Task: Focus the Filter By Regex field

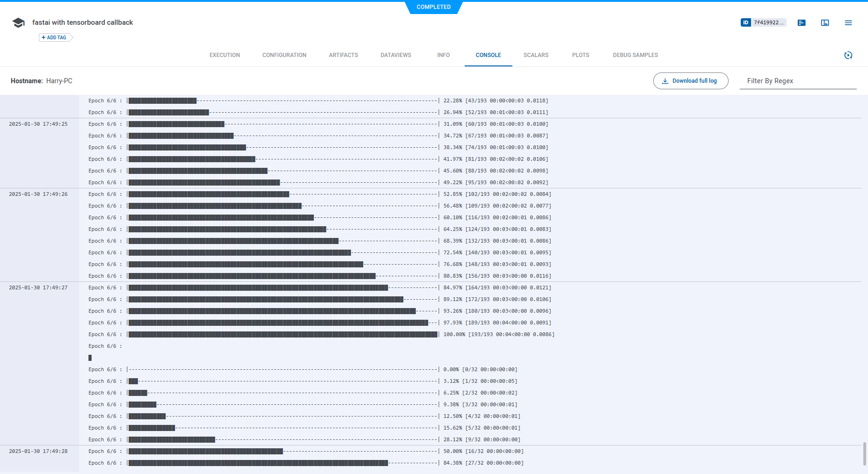Action: pyautogui.click(x=797, y=81)
